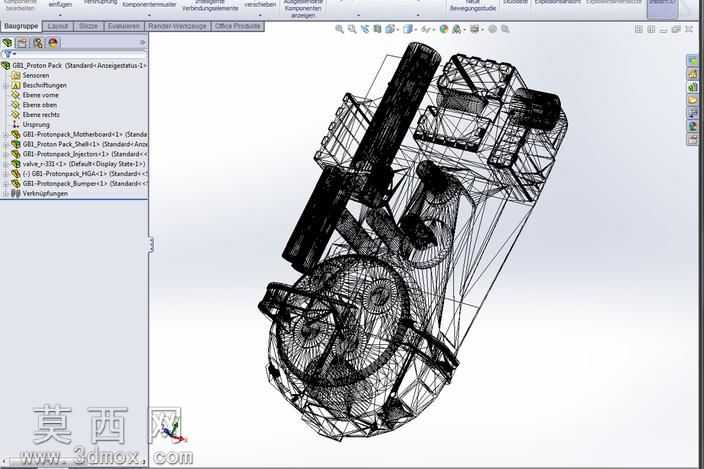Click the Komponentenmuster button

[x=149, y=4]
